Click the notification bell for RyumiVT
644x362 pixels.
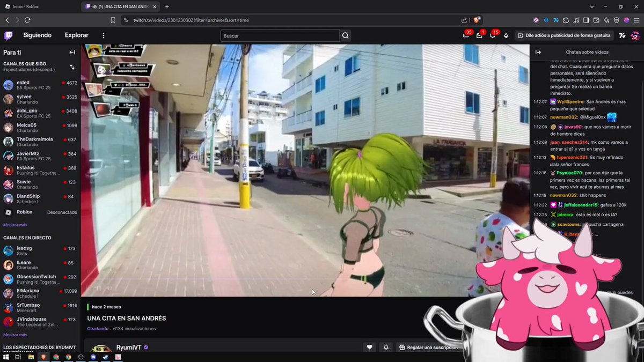coord(386,348)
